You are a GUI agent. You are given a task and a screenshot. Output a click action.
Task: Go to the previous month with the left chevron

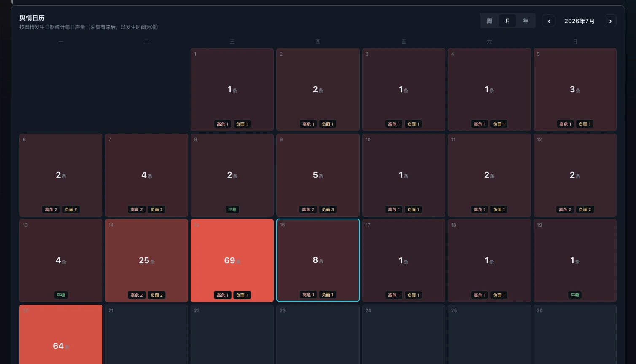click(x=549, y=21)
